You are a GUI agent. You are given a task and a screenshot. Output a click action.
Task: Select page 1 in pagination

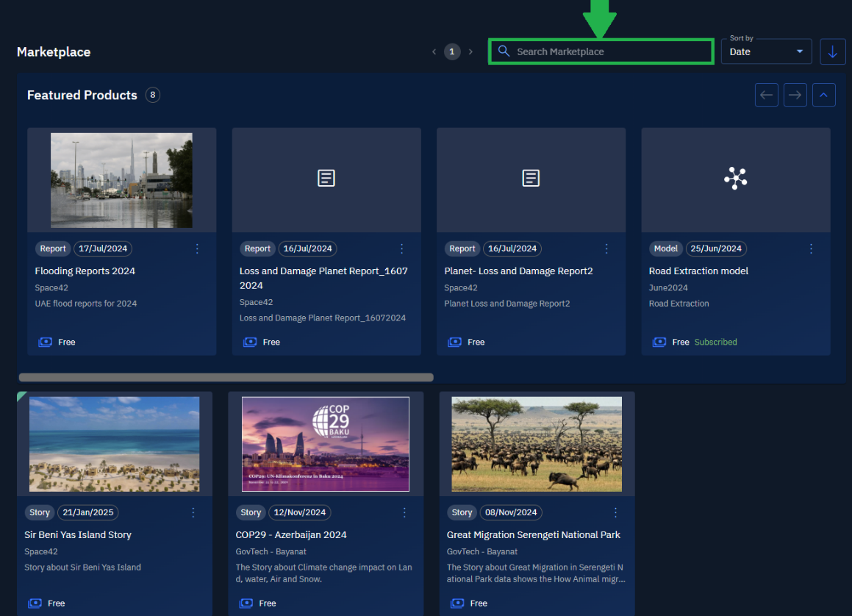pos(452,51)
